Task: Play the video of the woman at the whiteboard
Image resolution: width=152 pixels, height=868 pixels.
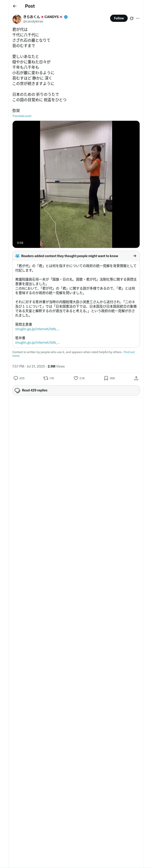Action: point(76,184)
